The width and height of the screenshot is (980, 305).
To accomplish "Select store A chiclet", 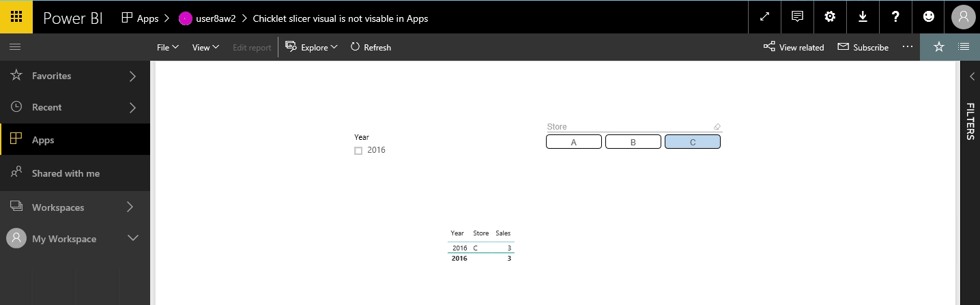I will coord(574,142).
